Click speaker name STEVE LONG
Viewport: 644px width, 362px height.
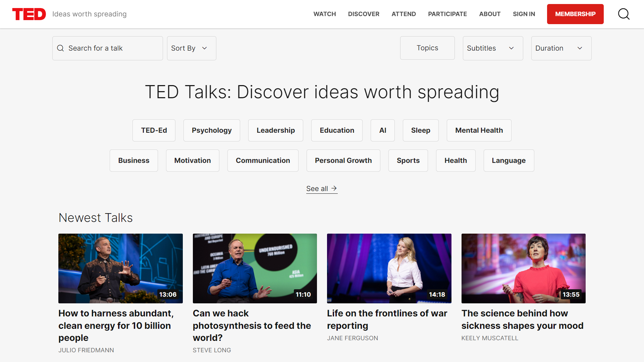point(212,350)
